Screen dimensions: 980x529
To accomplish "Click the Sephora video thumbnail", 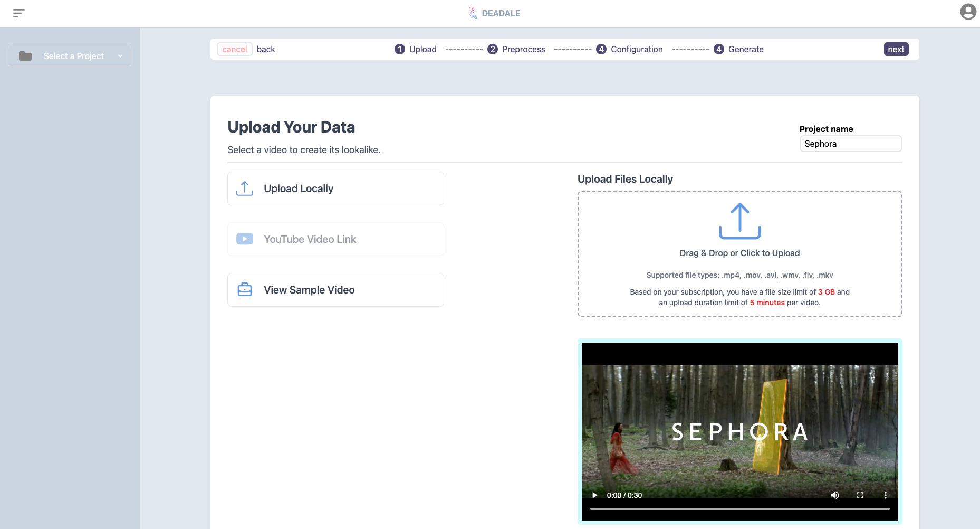I will point(740,432).
